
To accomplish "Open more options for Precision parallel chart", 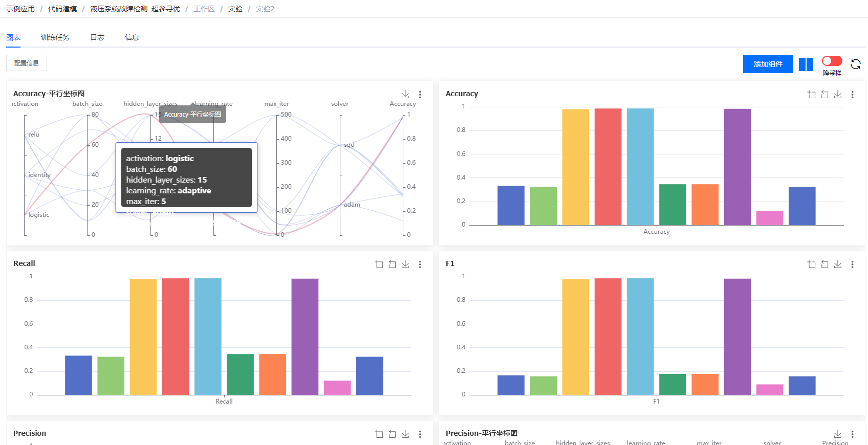I will tap(853, 434).
